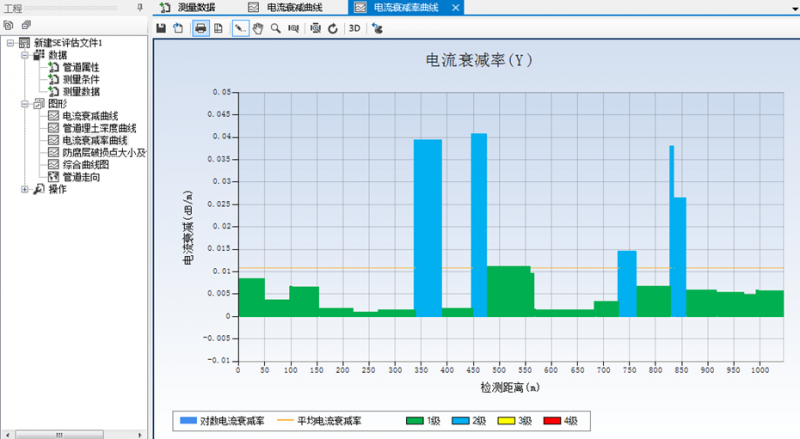Click the blue 2级 legend swatch
800x439 pixels.
coord(460,421)
